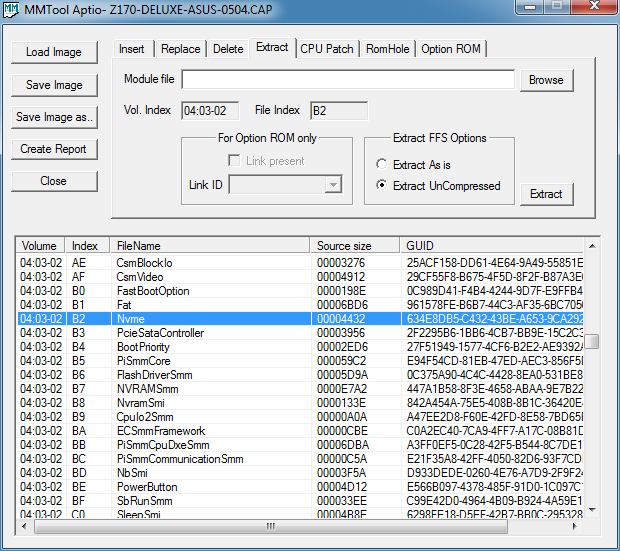Click the Vol. Index field
The image size is (620, 551).
(210, 110)
